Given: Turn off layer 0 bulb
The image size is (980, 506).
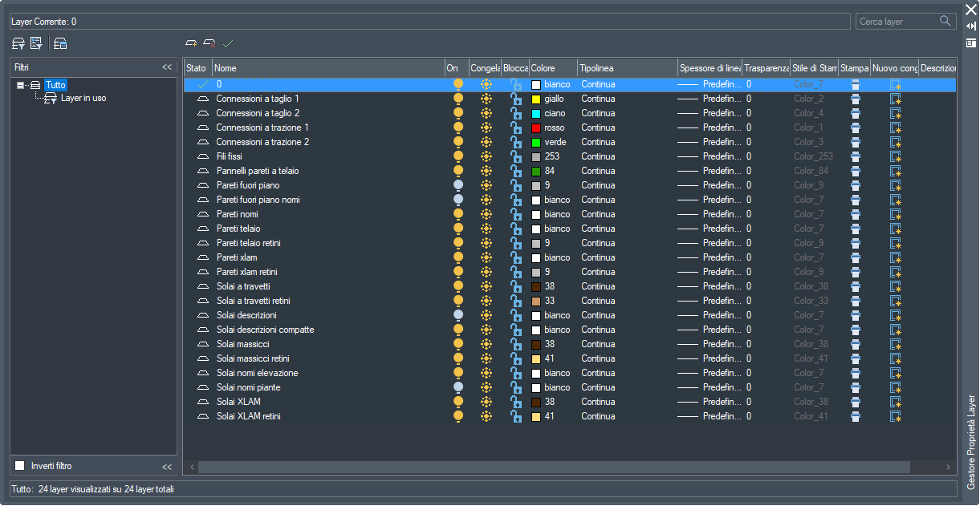Looking at the screenshot, I should (x=458, y=84).
